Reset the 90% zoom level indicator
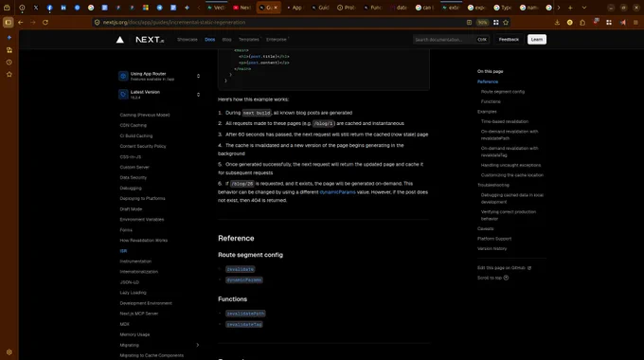 tap(483, 22)
